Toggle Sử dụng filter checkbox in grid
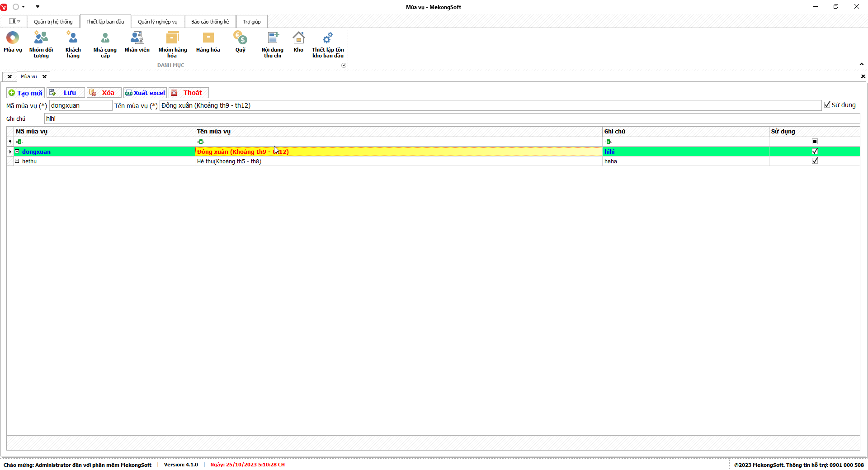This screenshot has width=868, height=470. coord(815,142)
